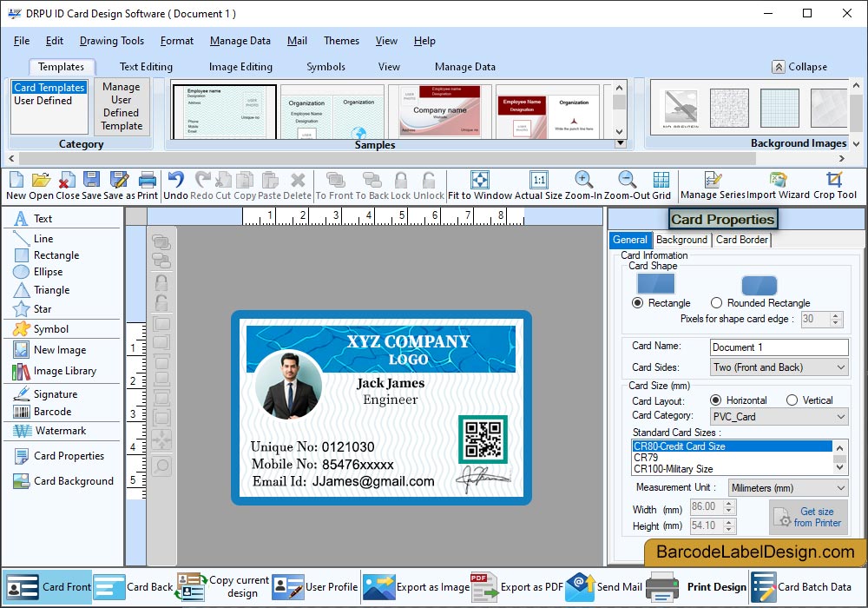Select the red Company name sample template

[x=441, y=111]
